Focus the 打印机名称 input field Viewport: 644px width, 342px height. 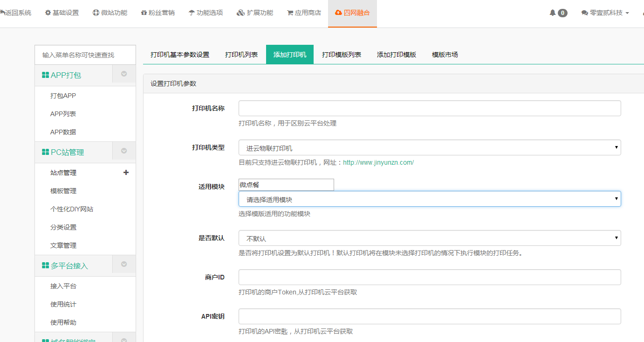point(430,108)
